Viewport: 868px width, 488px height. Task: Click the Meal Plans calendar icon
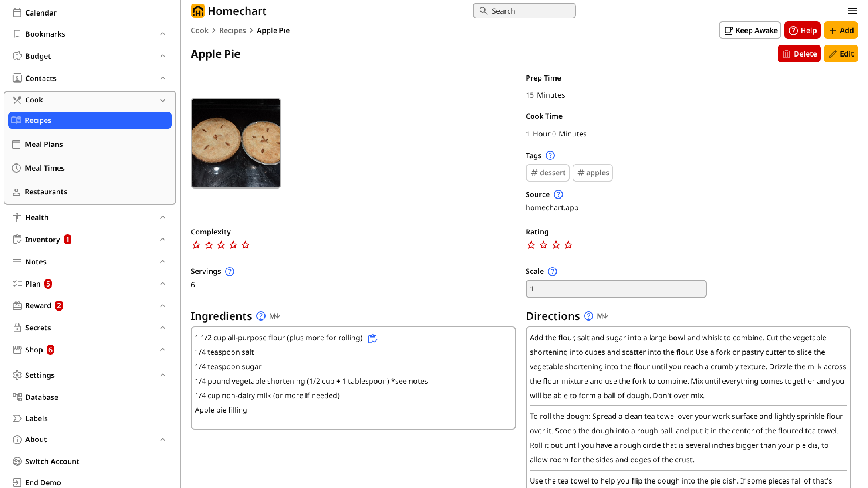point(17,144)
